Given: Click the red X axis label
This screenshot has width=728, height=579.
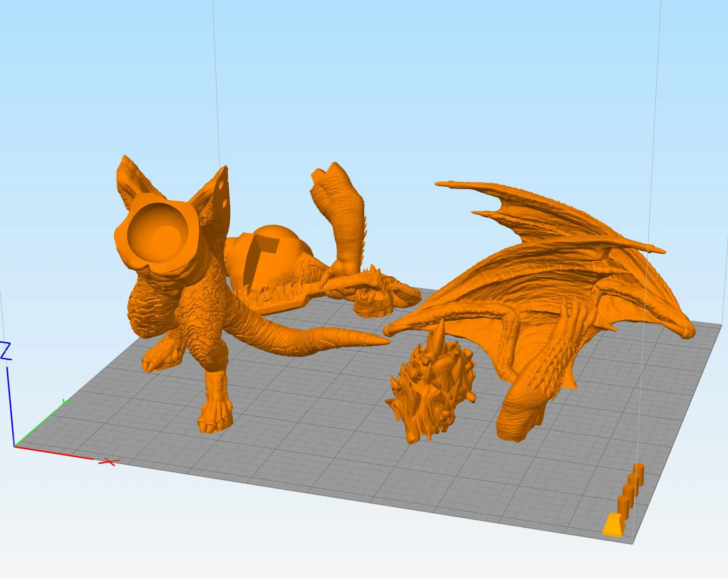Looking at the screenshot, I should [x=109, y=462].
